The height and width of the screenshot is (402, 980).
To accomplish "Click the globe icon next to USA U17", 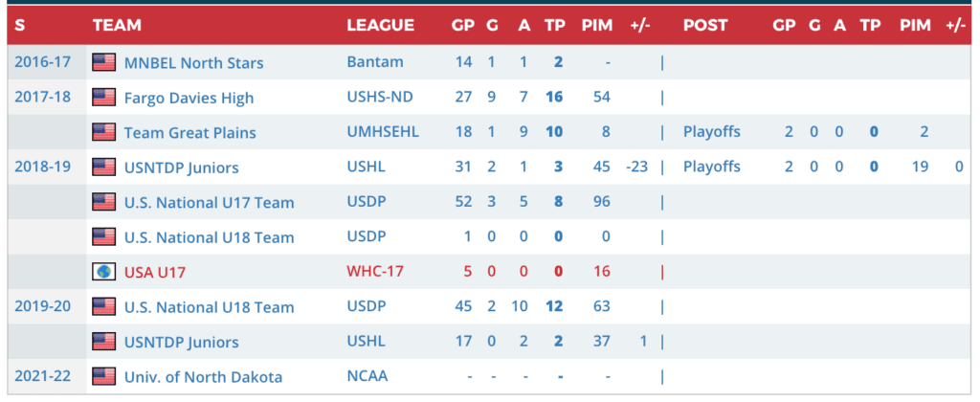I will [x=103, y=272].
